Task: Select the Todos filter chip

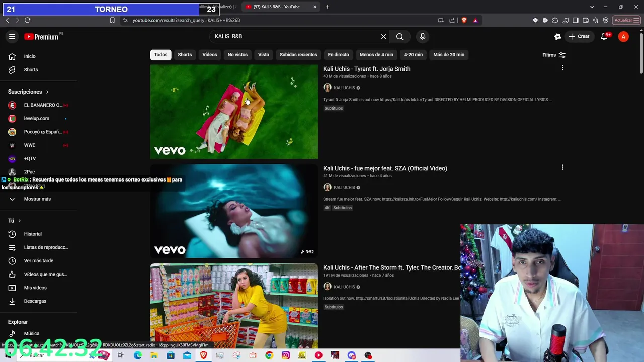Action: coord(160,54)
